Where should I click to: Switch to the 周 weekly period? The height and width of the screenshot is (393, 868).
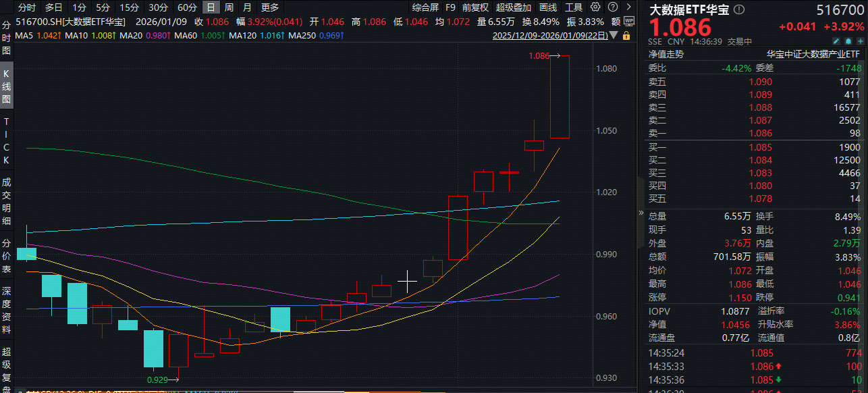pyautogui.click(x=229, y=7)
